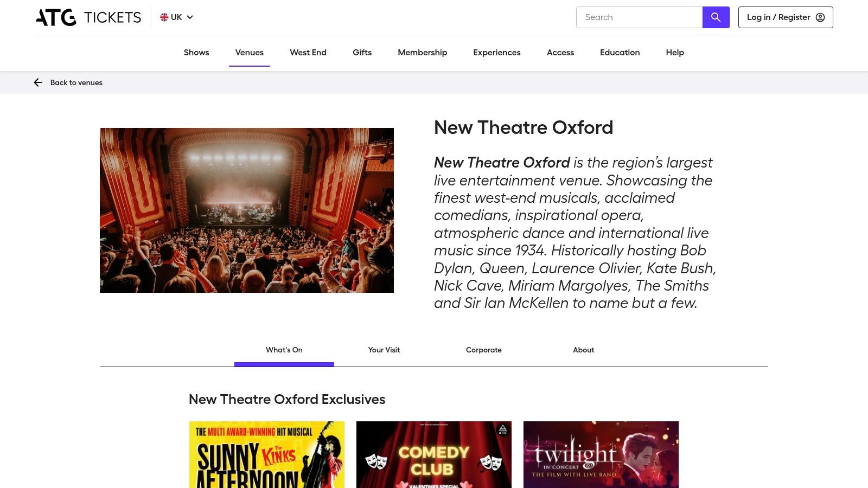Expand the country selector chevron
Viewport: 868px width, 488px height.
click(x=189, y=17)
